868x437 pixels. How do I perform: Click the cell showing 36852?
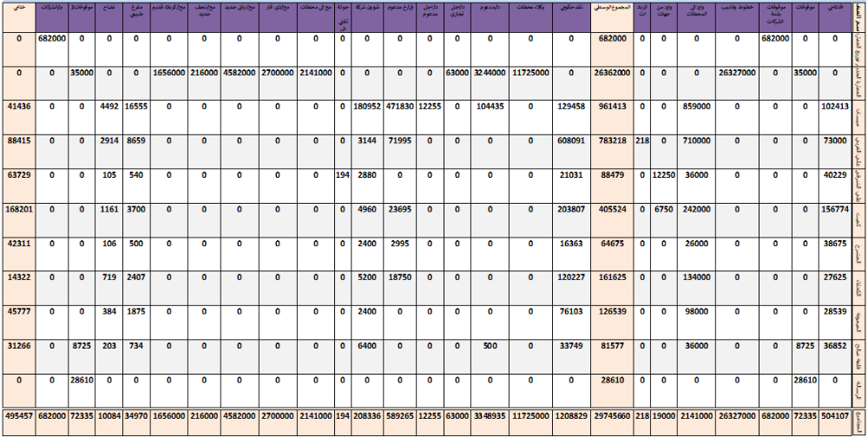click(835, 356)
